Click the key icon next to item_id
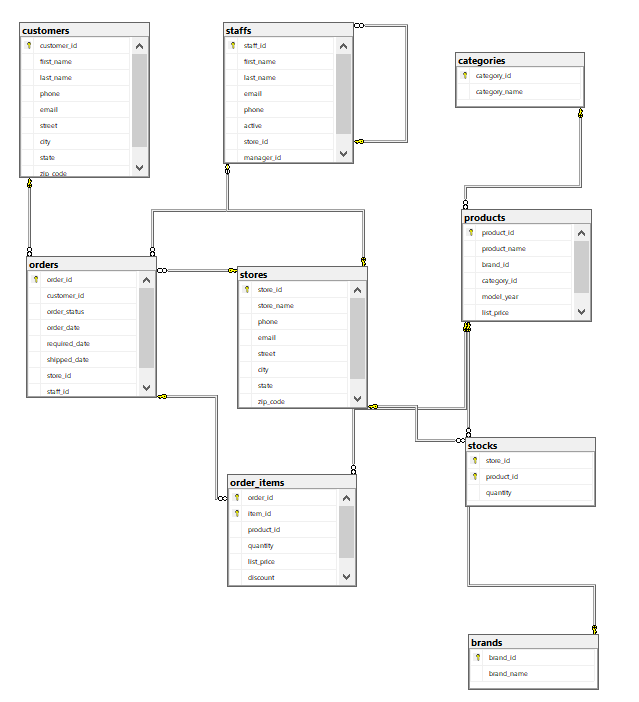Screen dimensions: 639x702 tap(237, 513)
